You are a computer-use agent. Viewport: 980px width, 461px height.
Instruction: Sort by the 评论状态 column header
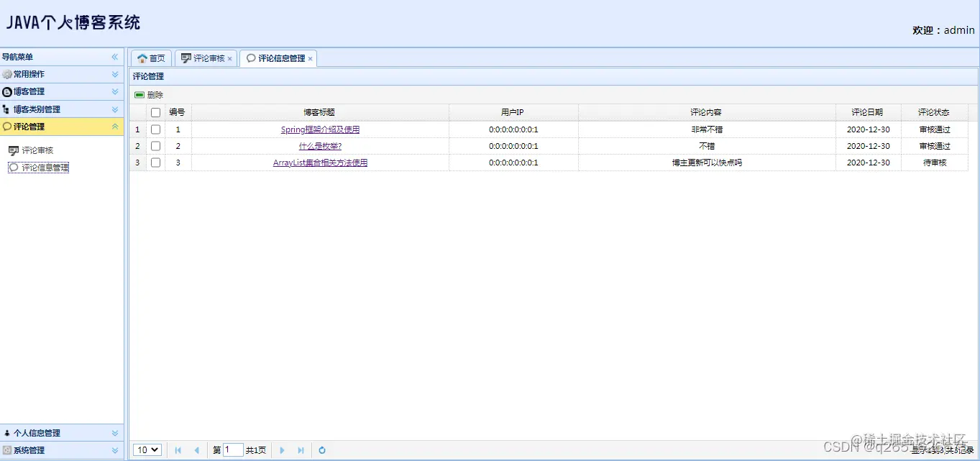coord(934,112)
